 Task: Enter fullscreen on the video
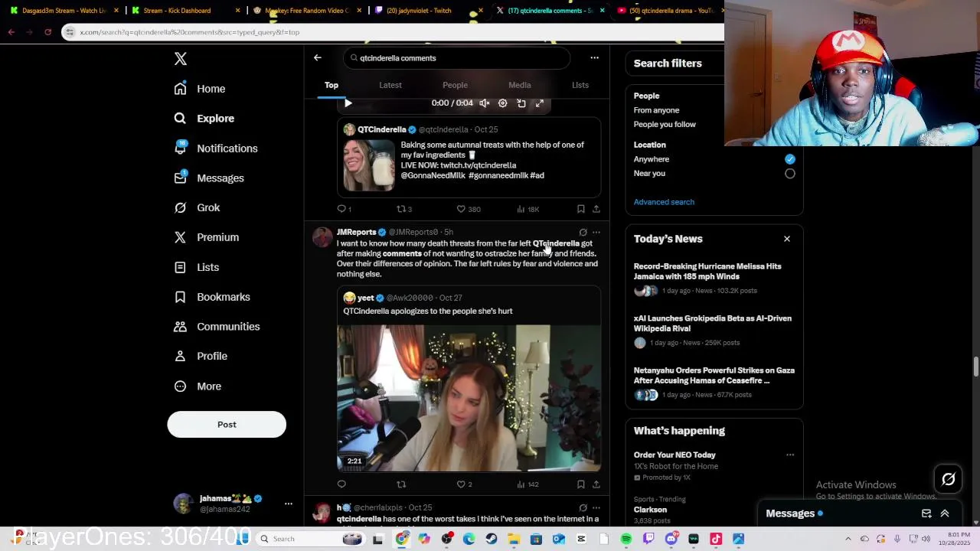point(540,103)
